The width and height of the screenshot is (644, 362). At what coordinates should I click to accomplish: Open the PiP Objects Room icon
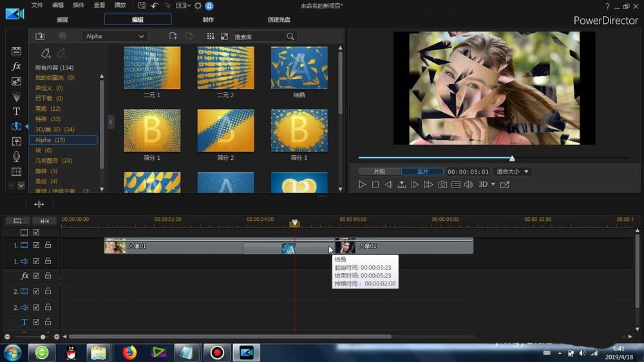[x=17, y=81]
